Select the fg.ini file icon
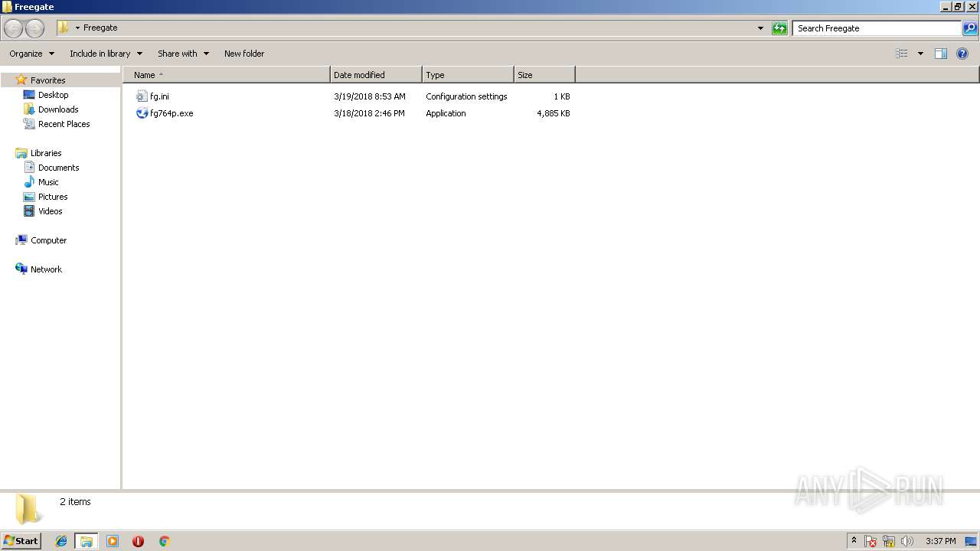The height and width of the screenshot is (551, 980). pos(142,96)
